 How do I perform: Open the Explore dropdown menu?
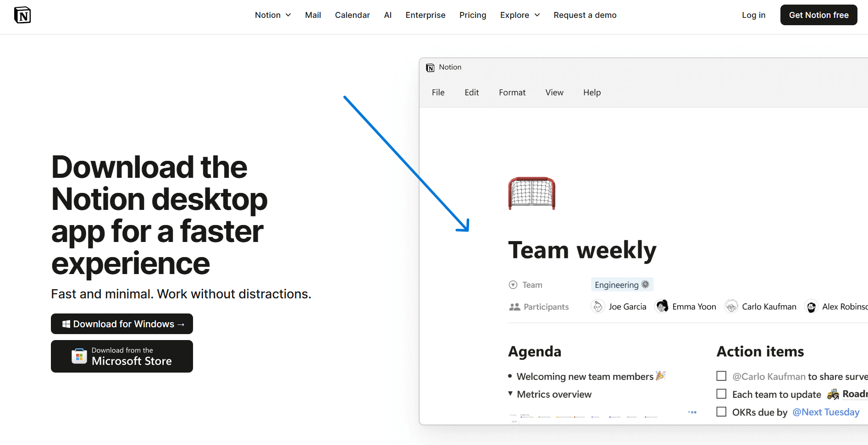click(x=520, y=15)
